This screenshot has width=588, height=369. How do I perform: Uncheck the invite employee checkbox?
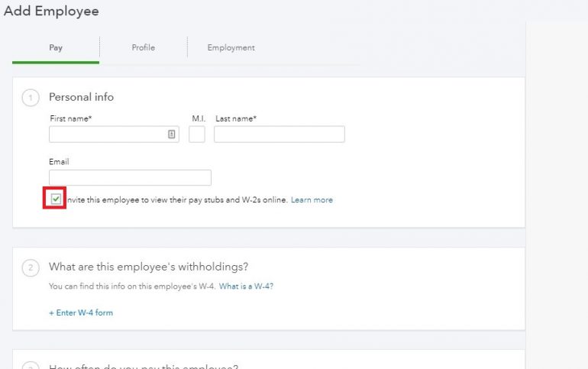pyautogui.click(x=56, y=199)
